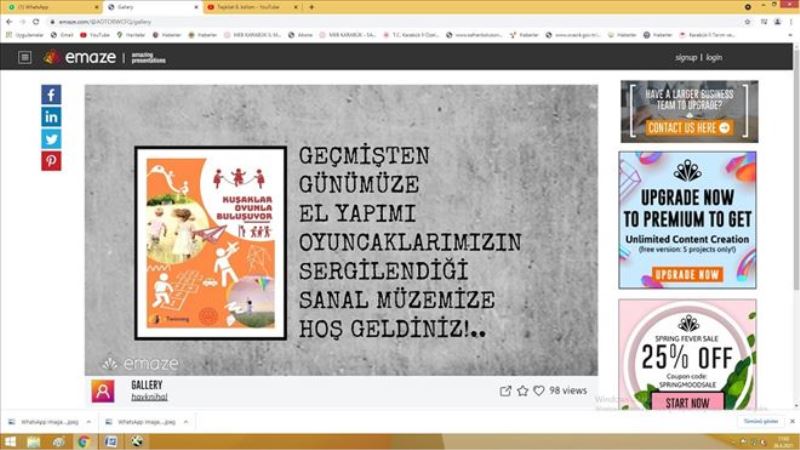The image size is (800, 450).
Task: Open Windows Start menu
Action: coord(10,441)
